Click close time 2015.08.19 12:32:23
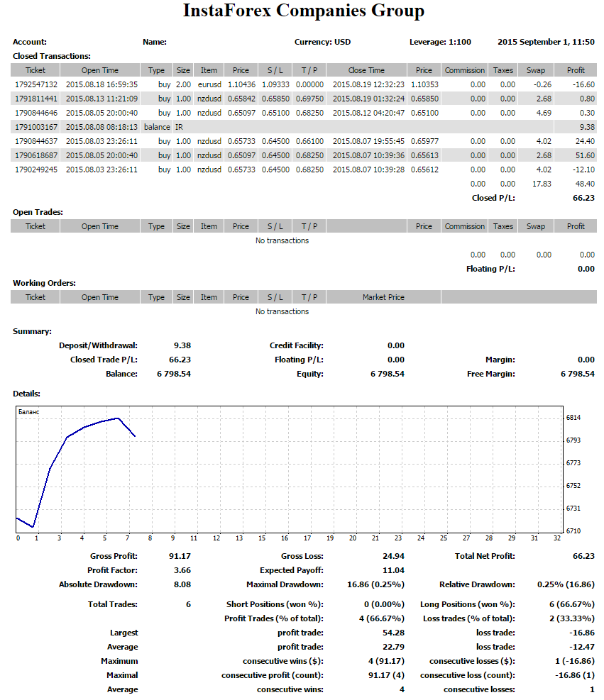 click(x=368, y=84)
